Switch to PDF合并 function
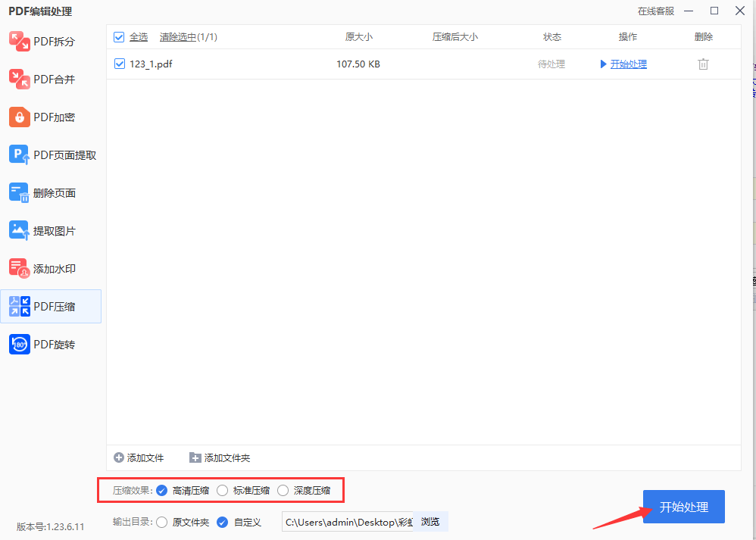756x540 pixels. 51,80
